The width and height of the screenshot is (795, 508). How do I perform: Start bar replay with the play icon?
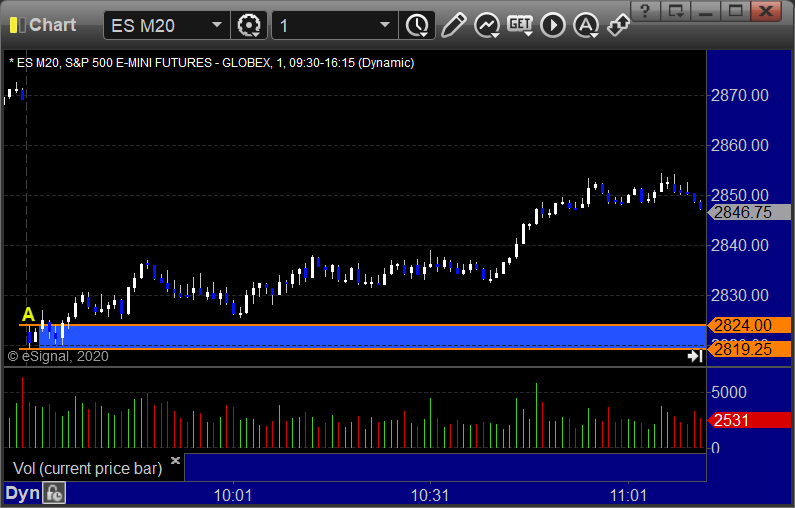pos(553,25)
